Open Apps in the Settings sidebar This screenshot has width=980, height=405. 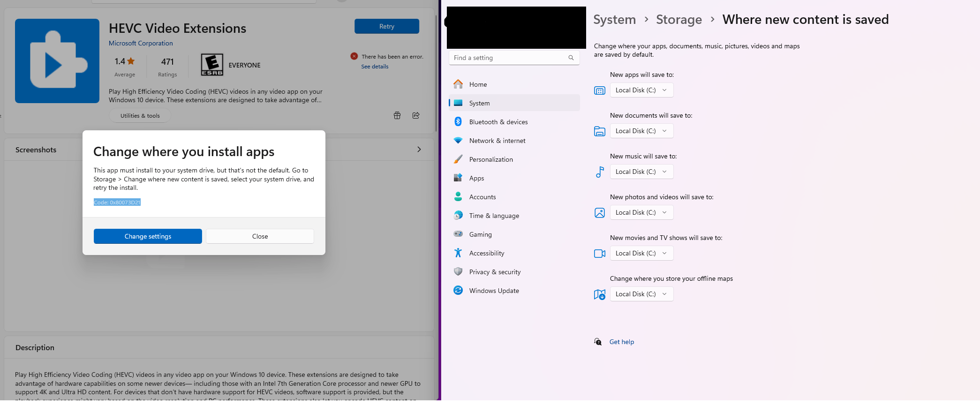pyautogui.click(x=514, y=178)
